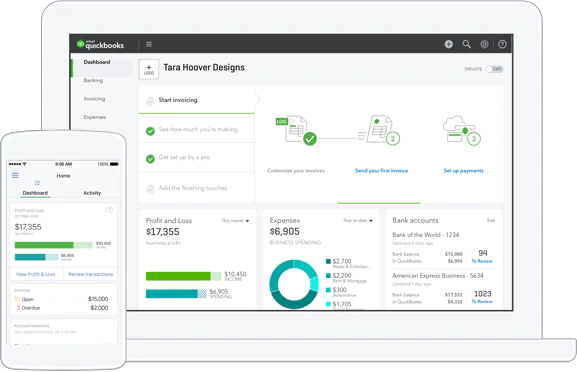This screenshot has width=577, height=372.
Task: Click the help question mark icon
Action: point(502,45)
